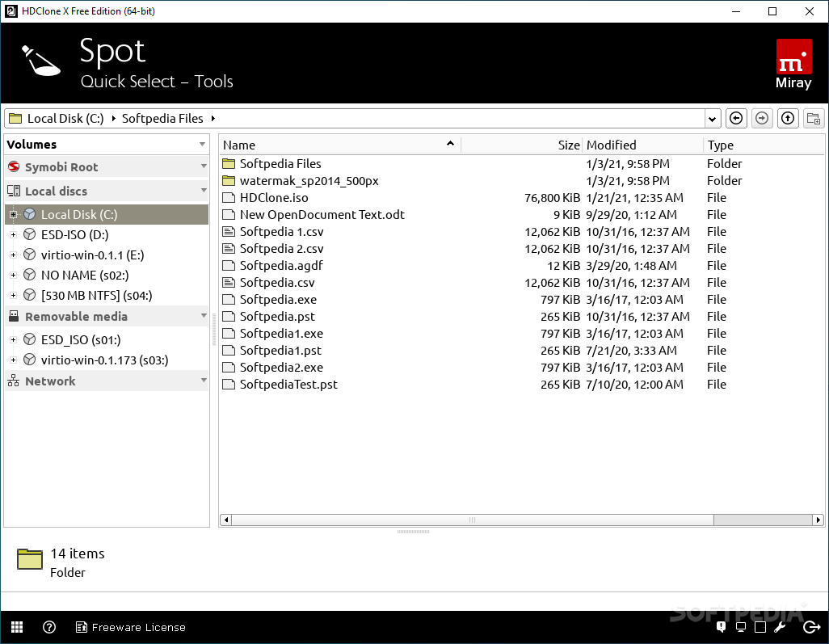Viewport: 829px width, 644px height.
Task: Click the fullscreen square icon in bottom bar
Action: pos(760,627)
